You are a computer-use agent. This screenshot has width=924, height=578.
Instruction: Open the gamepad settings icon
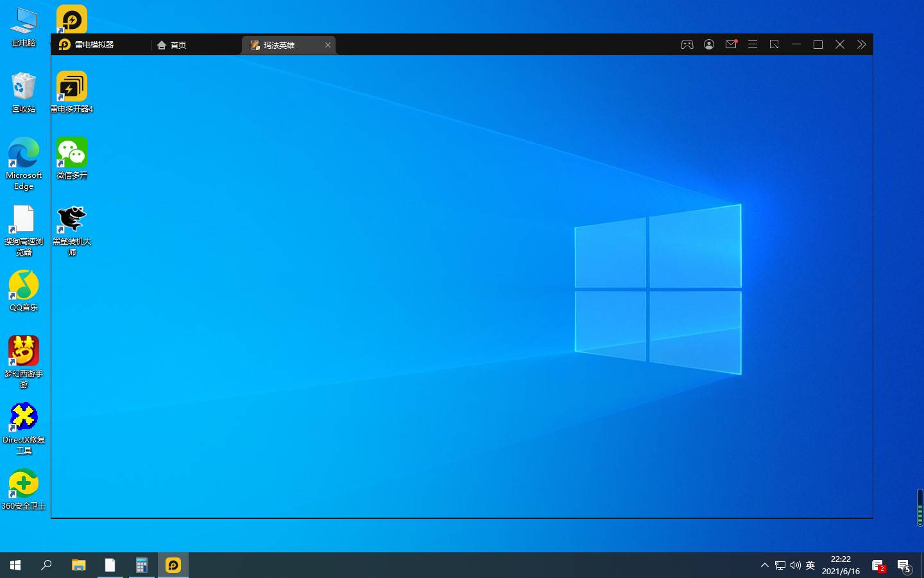687,44
